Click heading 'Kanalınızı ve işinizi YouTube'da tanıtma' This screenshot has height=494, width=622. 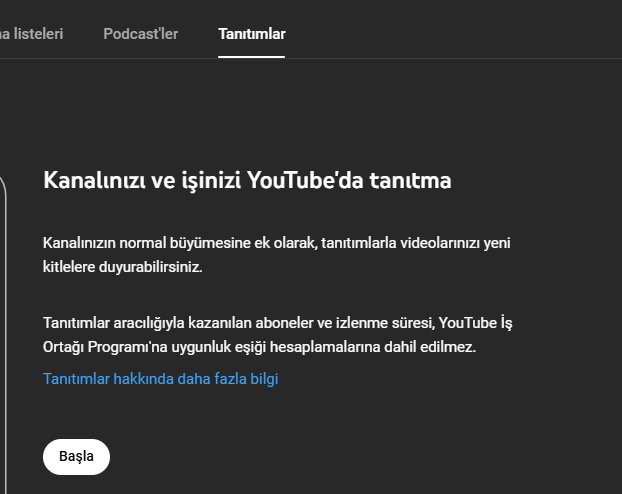coord(247,181)
